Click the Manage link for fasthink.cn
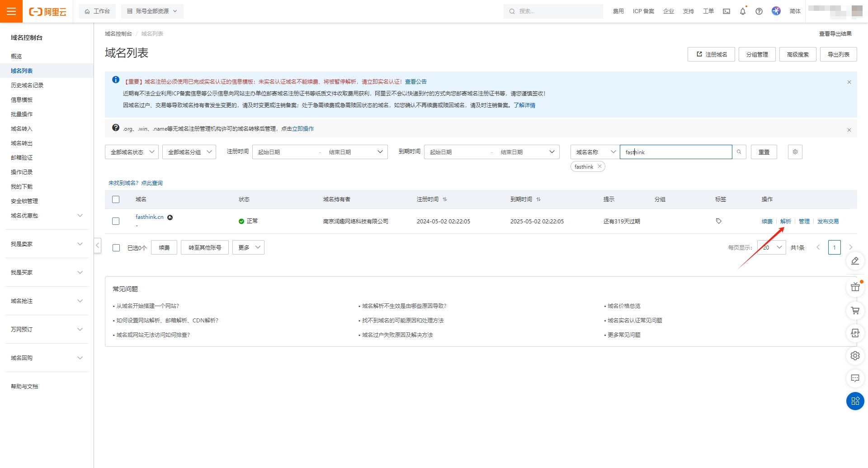This screenshot has height=468, width=868. 804,221
